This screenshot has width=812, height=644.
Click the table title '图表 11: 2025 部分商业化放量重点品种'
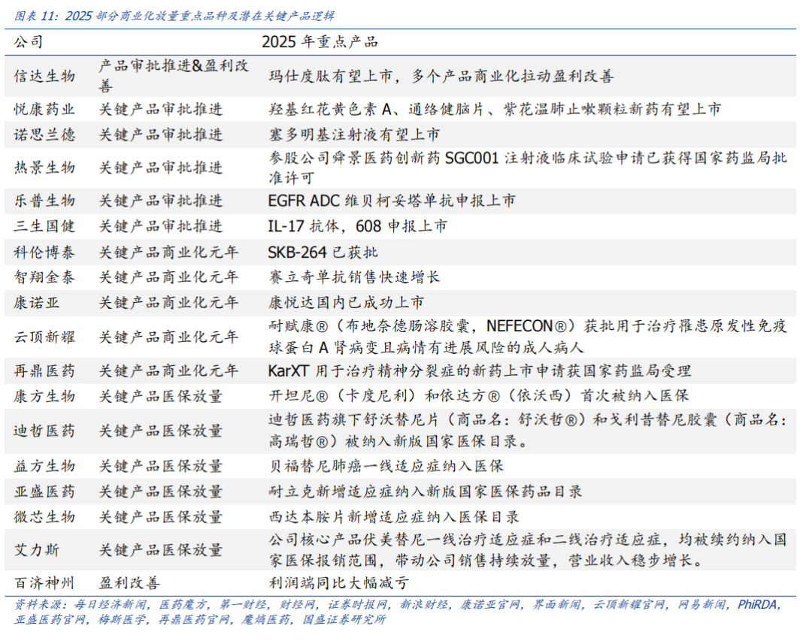174,16
